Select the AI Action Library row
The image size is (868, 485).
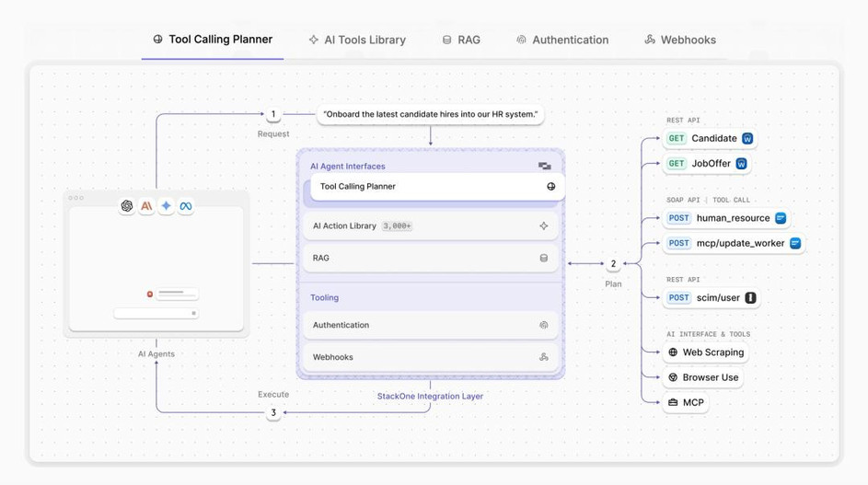point(431,225)
